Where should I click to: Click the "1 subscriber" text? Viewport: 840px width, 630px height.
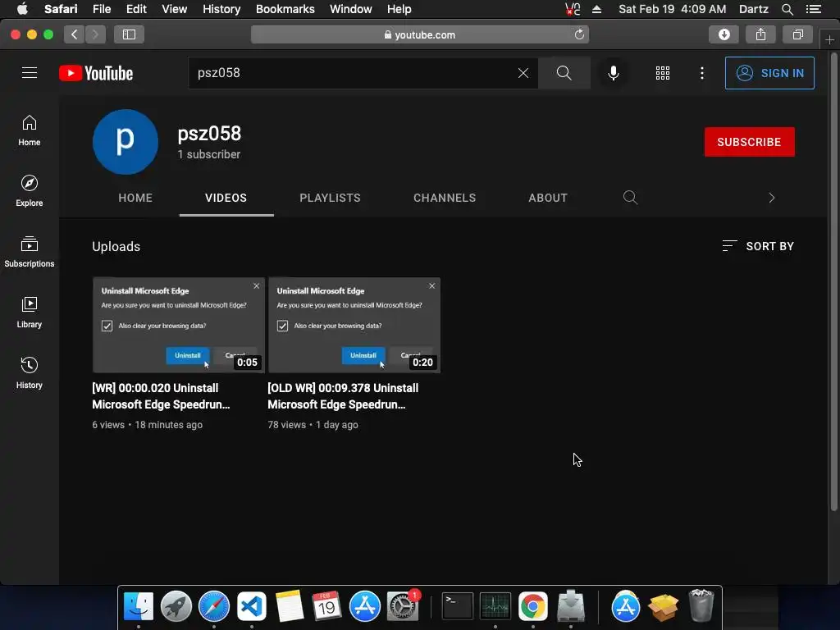click(209, 154)
